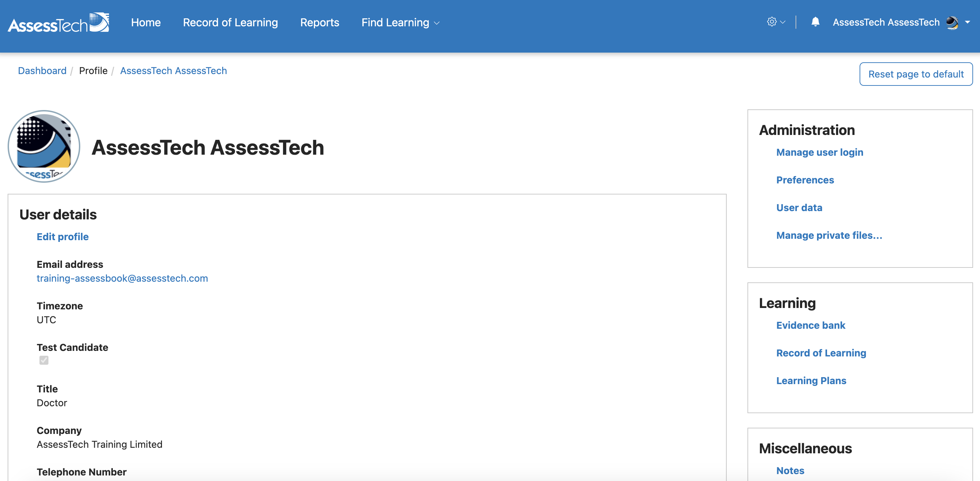Navigate to Dashboard breadcrumb
Screen dimensions: 980x481
42,71
